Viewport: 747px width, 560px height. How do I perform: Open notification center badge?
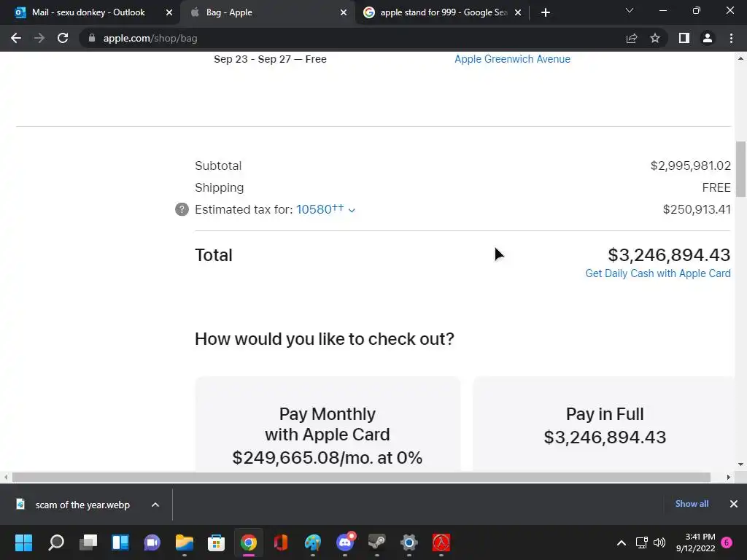pos(727,542)
